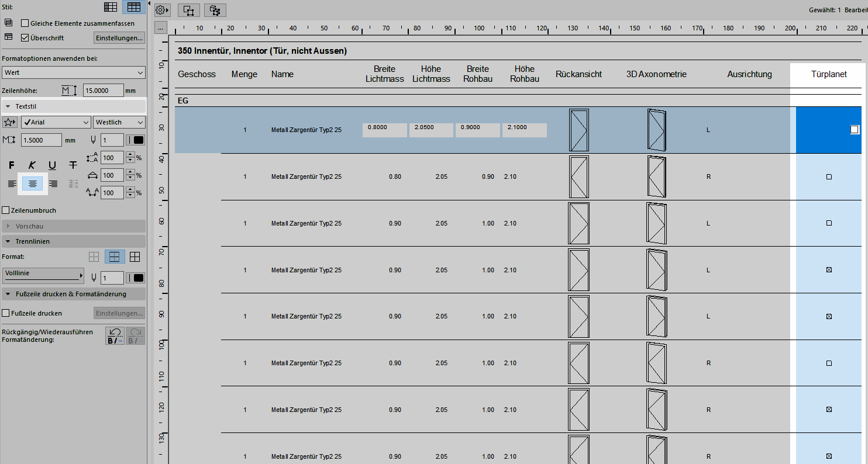Align text to the right
This screenshot has width=868, height=464.
pos(53,184)
